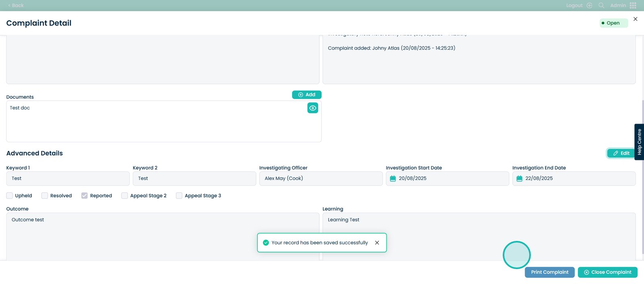
Task: Click the logout arrow icon
Action: [590, 5]
